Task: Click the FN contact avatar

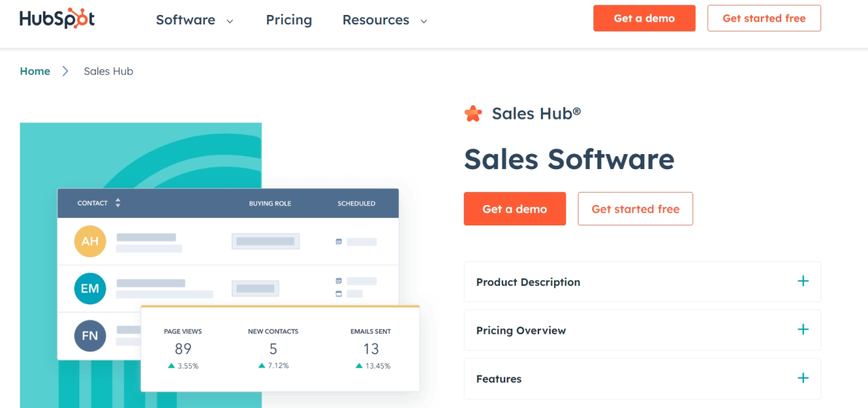Action: tap(90, 335)
